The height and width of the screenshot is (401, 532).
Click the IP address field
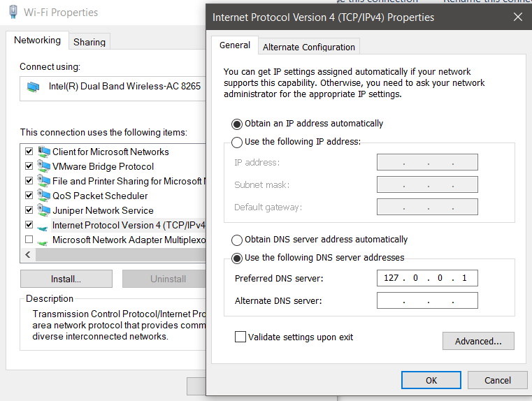pyautogui.click(x=427, y=162)
